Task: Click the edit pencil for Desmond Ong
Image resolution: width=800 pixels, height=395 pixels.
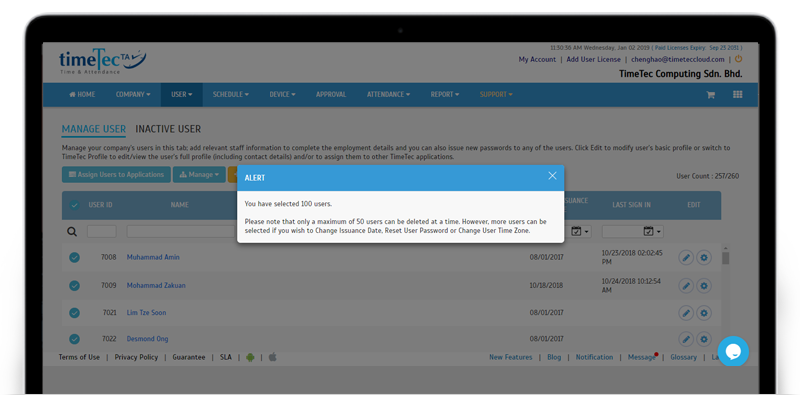Action: 686,339
